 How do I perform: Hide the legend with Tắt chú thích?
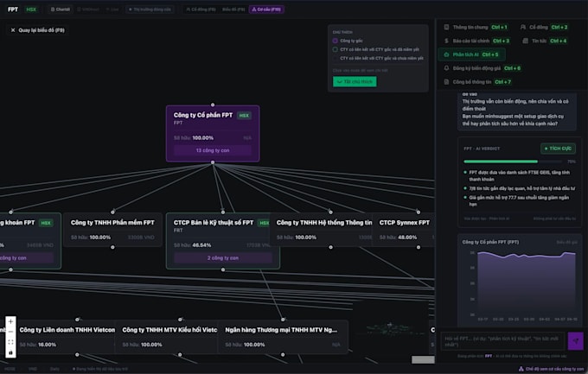tap(355, 81)
